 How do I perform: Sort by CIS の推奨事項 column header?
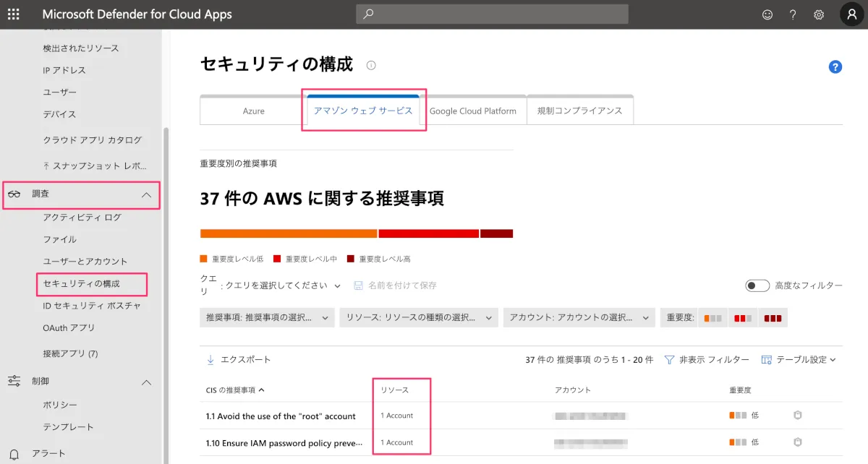(235, 390)
